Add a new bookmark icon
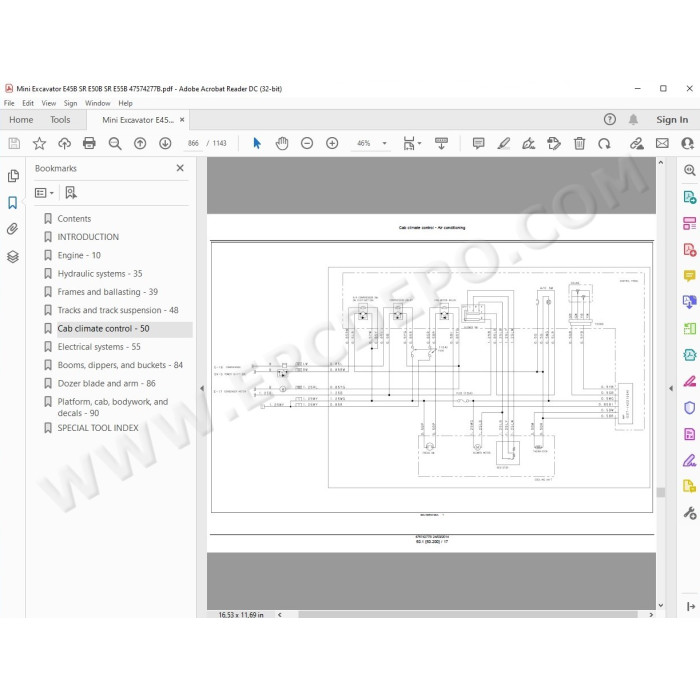Screen dimensions: 700x700 pyautogui.click(x=71, y=193)
